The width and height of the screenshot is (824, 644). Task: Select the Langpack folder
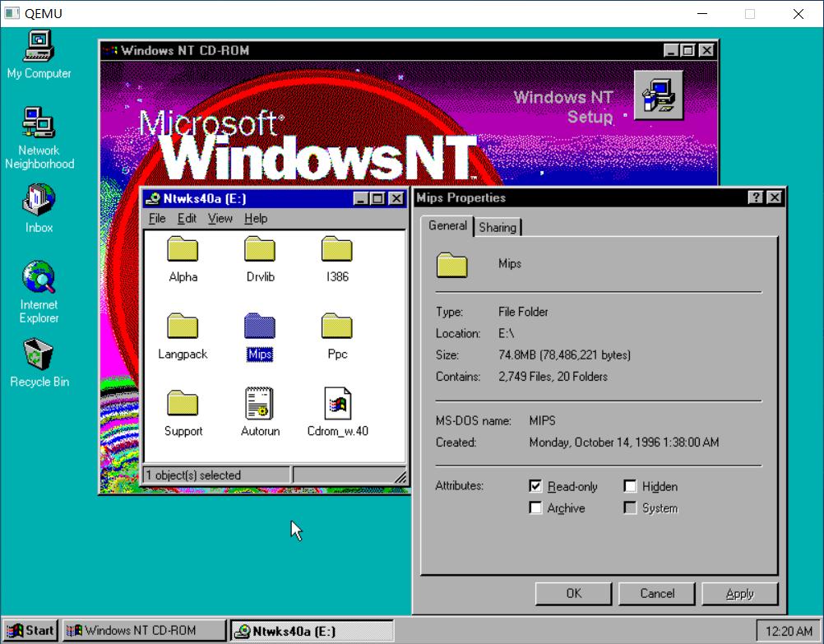coord(182,327)
